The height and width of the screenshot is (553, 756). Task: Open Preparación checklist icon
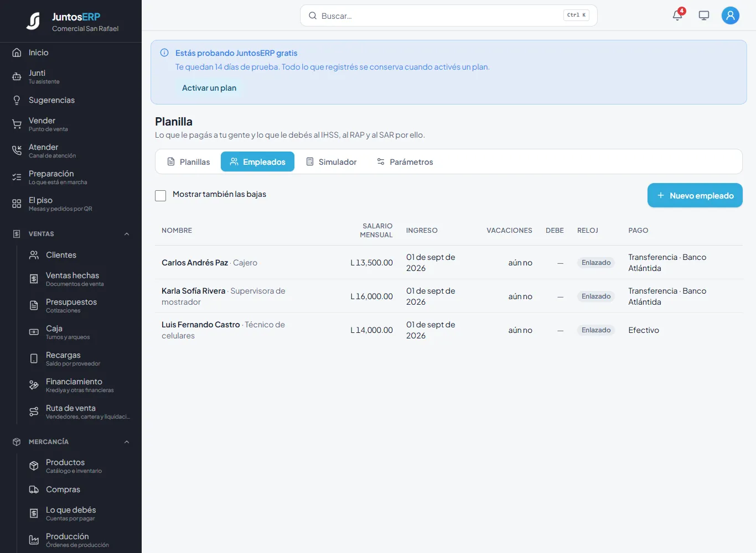(17, 177)
